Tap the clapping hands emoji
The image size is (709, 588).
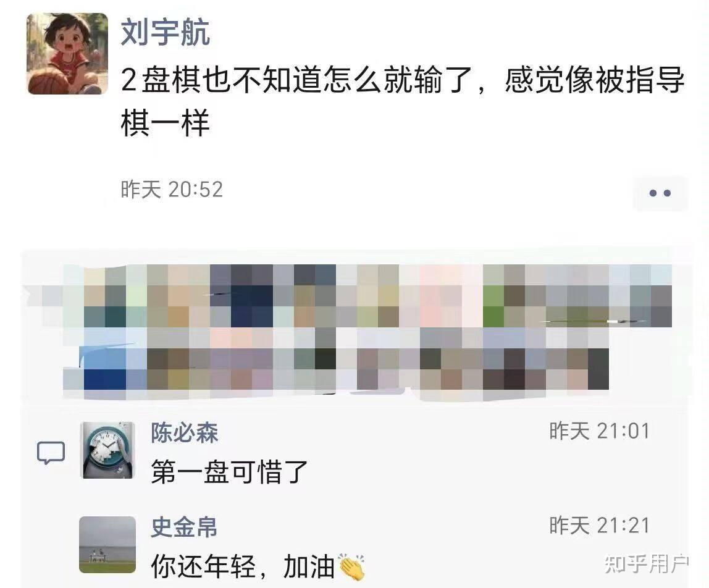click(x=351, y=566)
